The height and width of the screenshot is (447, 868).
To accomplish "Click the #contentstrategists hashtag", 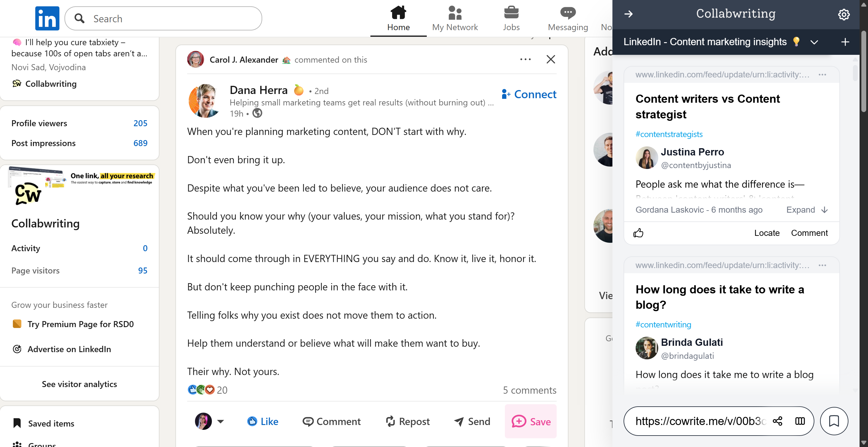I will coord(669,134).
